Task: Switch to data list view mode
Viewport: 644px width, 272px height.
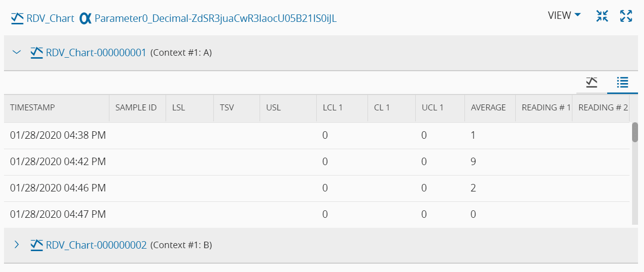Action: coord(622,82)
